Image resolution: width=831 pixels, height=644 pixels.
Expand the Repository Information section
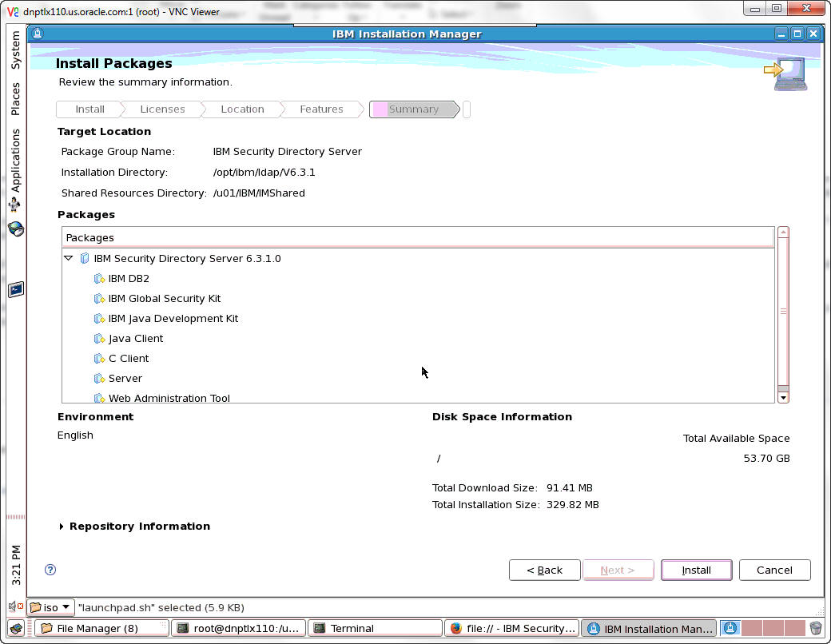coord(62,527)
